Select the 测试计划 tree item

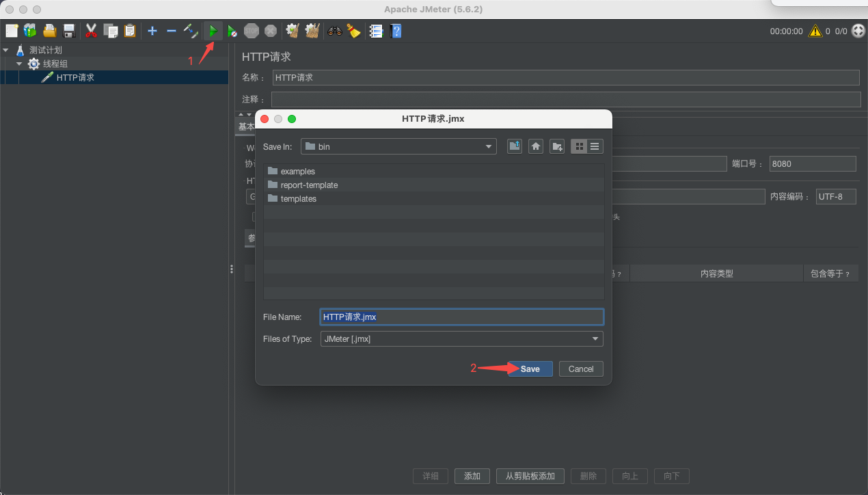(x=46, y=50)
